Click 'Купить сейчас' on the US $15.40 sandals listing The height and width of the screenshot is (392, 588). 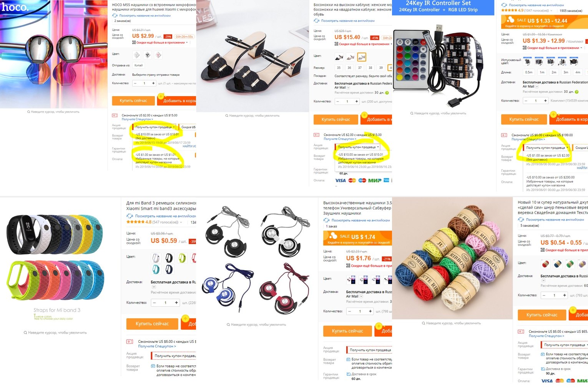tap(336, 120)
